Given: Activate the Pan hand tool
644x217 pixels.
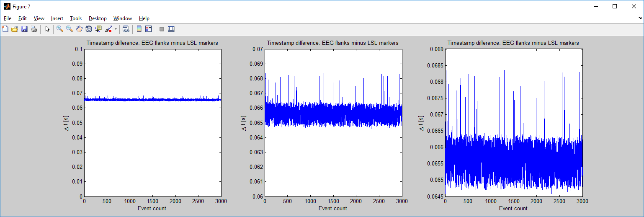Looking at the screenshot, I should 79,29.
